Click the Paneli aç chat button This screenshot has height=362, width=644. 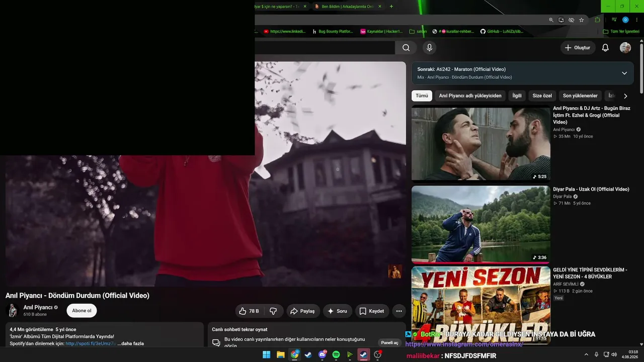coord(389,343)
